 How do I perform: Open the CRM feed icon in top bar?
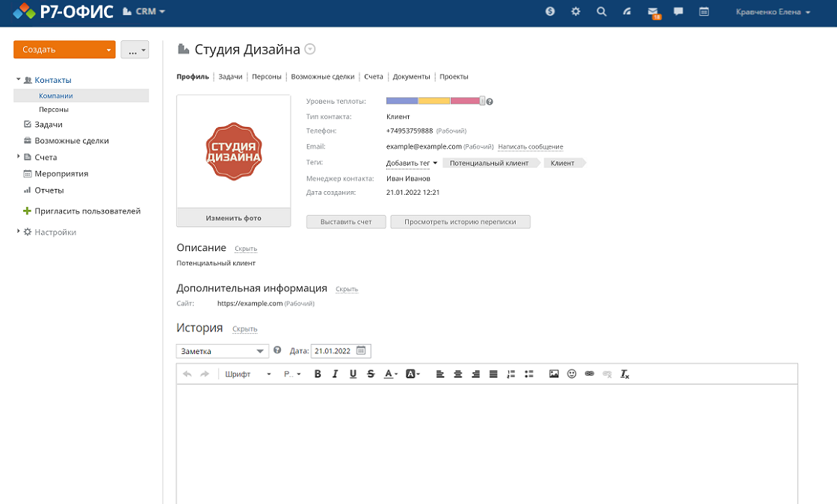tap(626, 12)
